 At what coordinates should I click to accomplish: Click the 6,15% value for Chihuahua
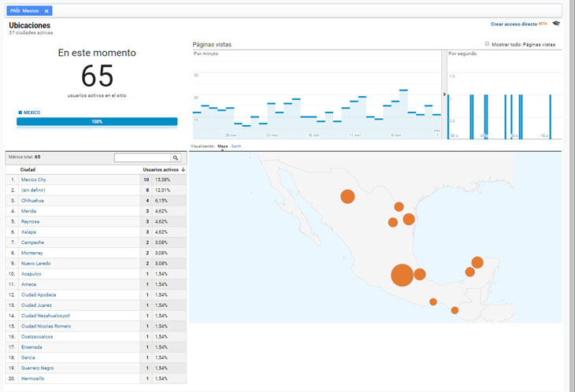pyautogui.click(x=161, y=201)
